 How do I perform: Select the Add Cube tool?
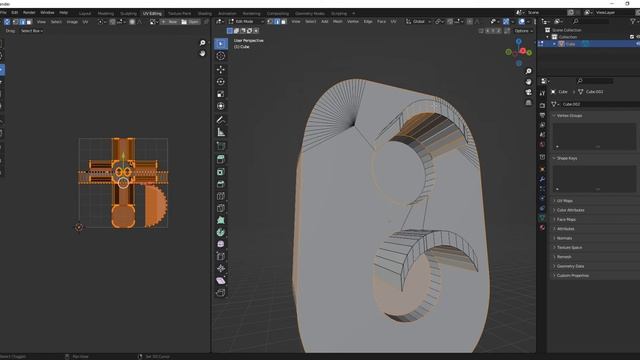tap(221, 146)
